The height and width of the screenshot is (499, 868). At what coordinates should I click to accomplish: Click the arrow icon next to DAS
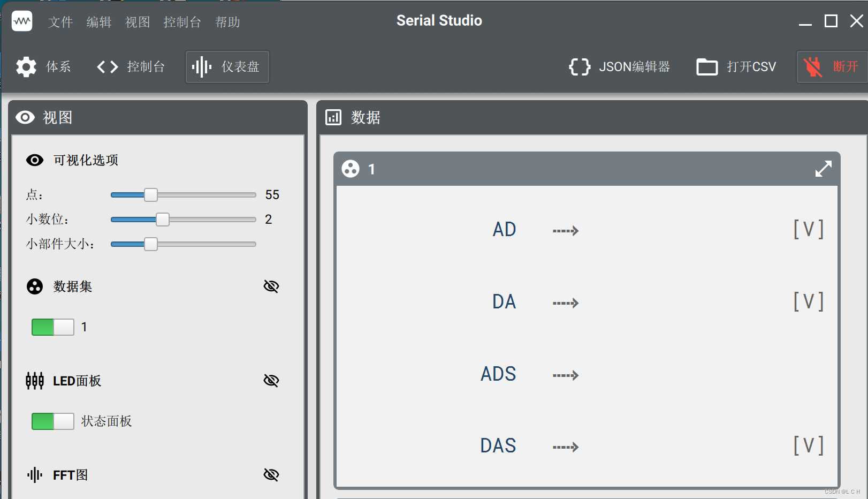[566, 447]
